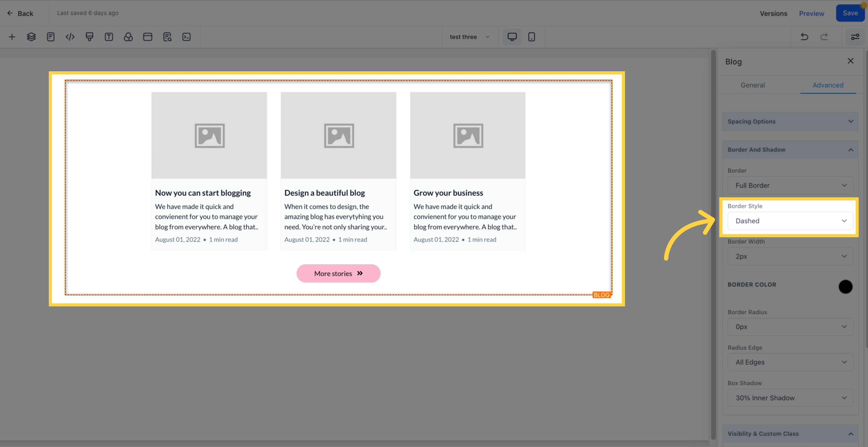Screen dimensions: 868x447
Task: Open the layers stack icon
Action: click(x=31, y=37)
